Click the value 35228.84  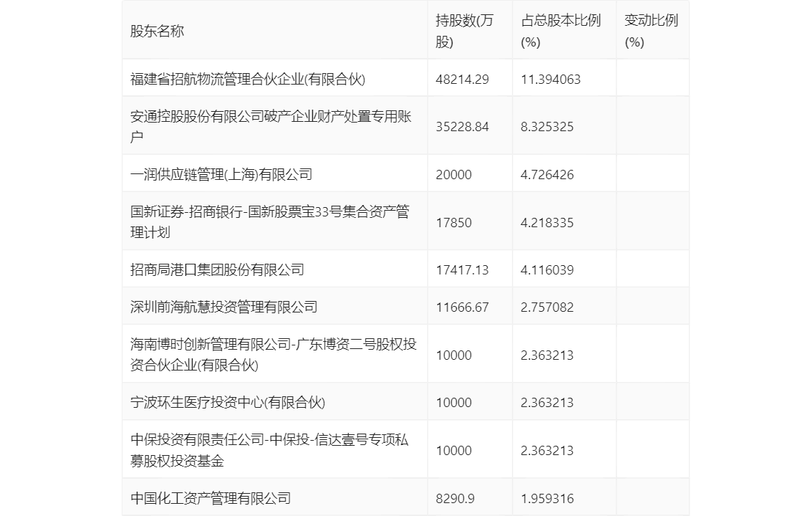462,127
